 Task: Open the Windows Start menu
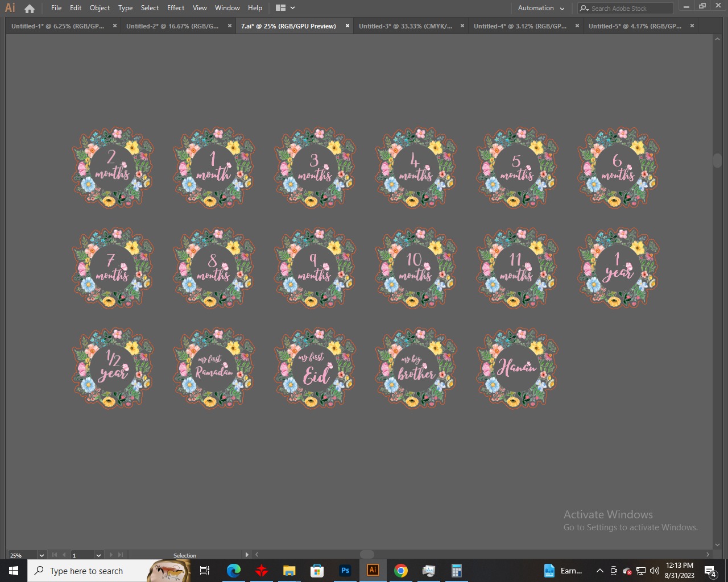(x=14, y=571)
